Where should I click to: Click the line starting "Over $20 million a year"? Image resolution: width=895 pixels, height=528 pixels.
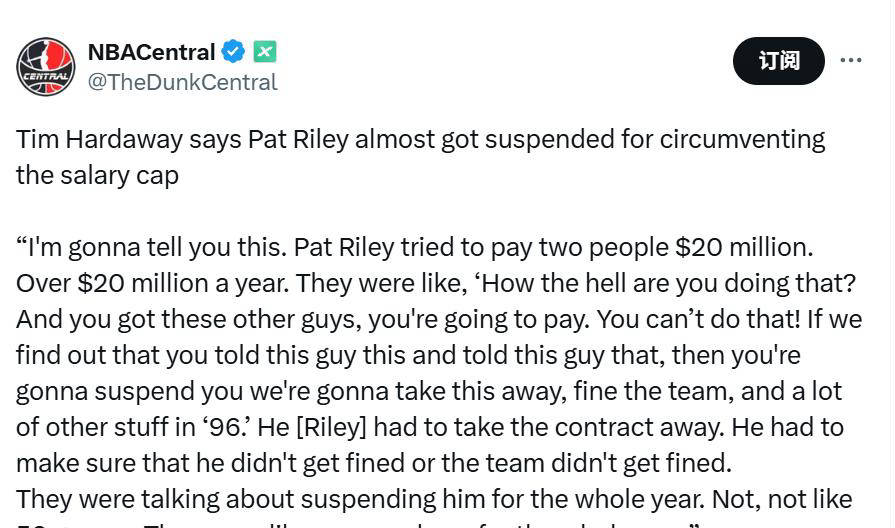(x=435, y=283)
